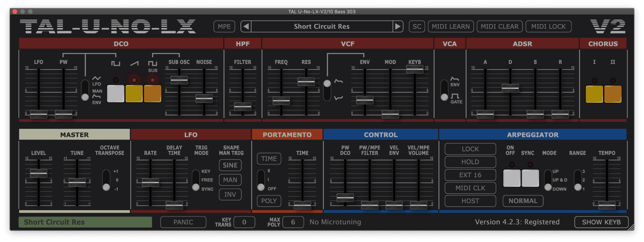Click the next preset right arrow
Viewport: 644px width, 242px height.
point(398,26)
